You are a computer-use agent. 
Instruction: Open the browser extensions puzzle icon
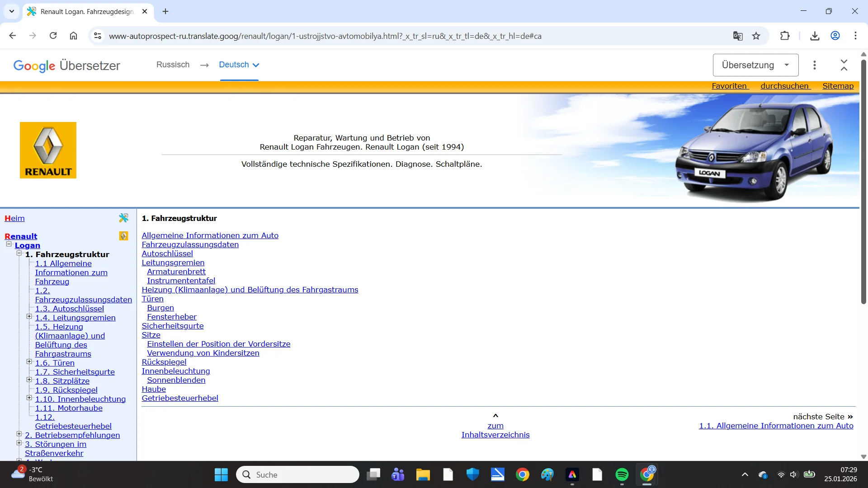click(785, 36)
